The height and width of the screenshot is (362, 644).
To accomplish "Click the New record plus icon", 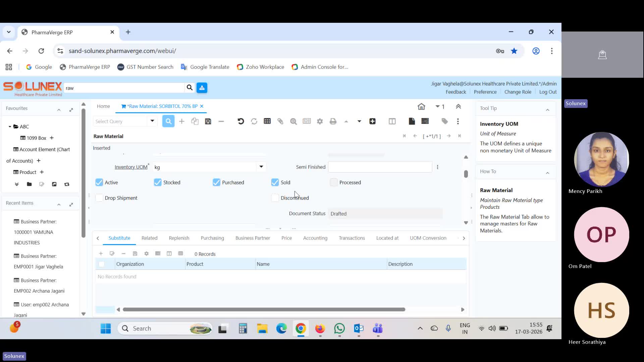I will [181, 121].
